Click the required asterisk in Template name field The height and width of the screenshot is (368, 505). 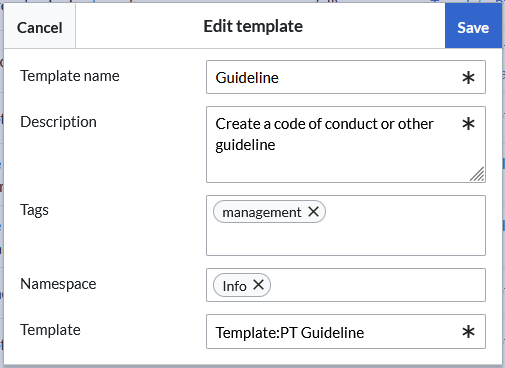pos(468,78)
